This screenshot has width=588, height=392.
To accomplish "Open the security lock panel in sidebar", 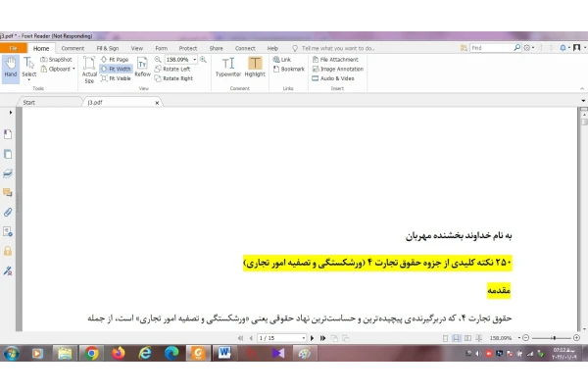I will coord(8,251).
